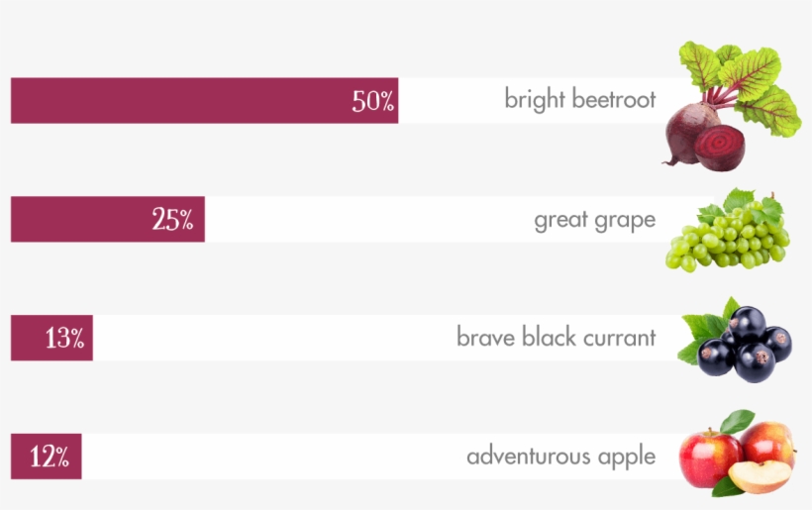Select the 50% filled beetroot bar

[205, 100]
